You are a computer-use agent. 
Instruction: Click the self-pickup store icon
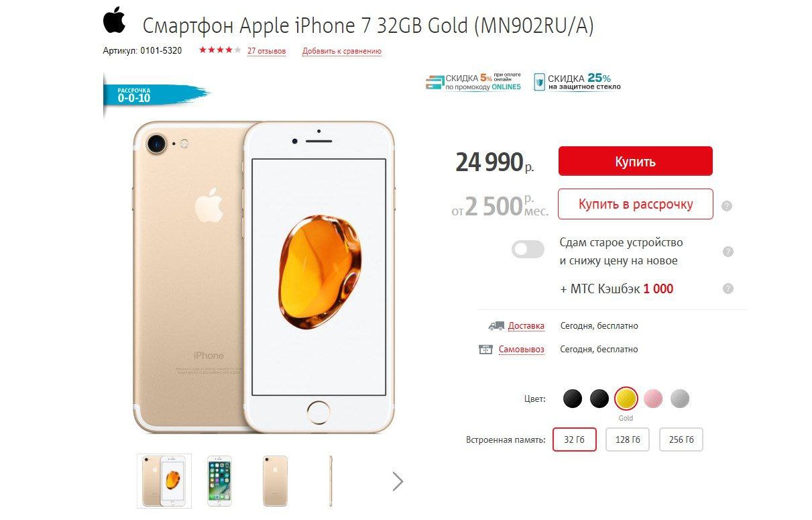(x=486, y=350)
